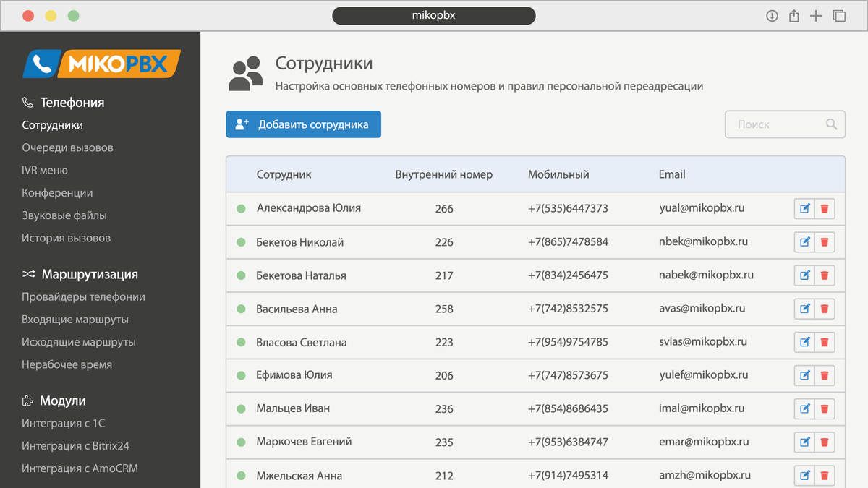868x488 pixels.
Task: Edit employee Васильева Анна
Action: 804,309
